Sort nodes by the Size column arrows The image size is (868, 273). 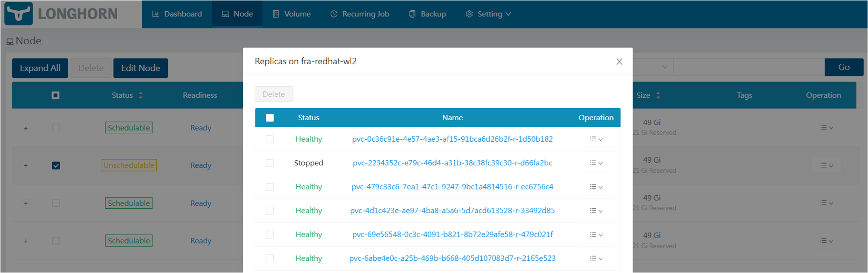[x=658, y=96]
